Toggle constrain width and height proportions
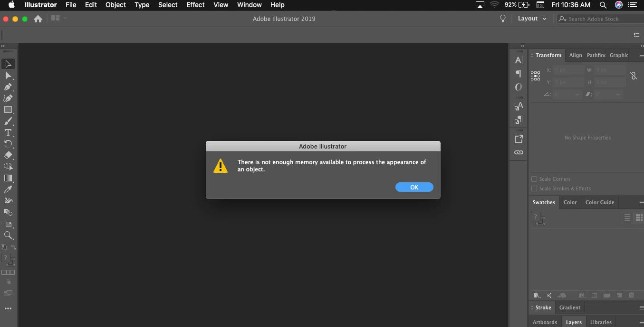644x327 pixels. [633, 76]
